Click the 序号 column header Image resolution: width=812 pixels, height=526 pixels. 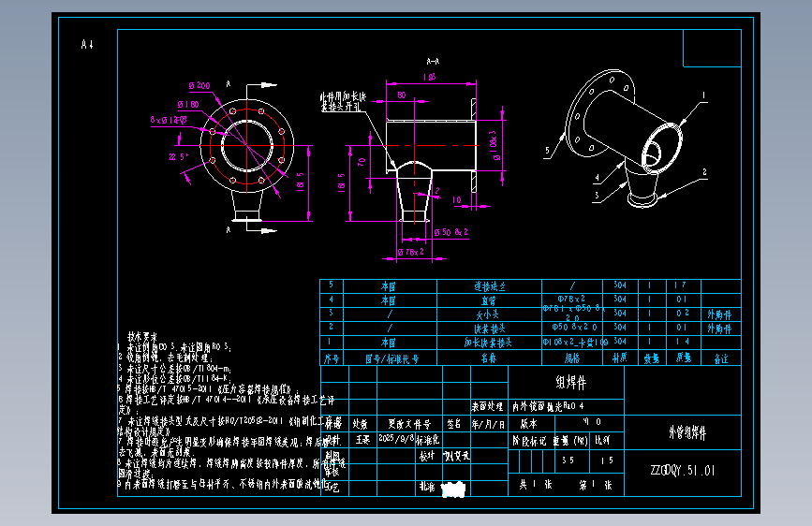(332, 358)
